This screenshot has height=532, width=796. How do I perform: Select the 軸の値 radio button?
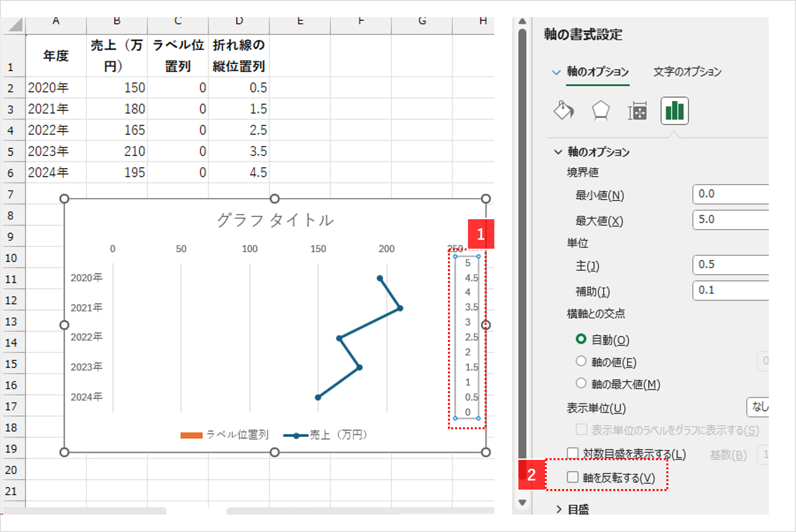coord(581,361)
